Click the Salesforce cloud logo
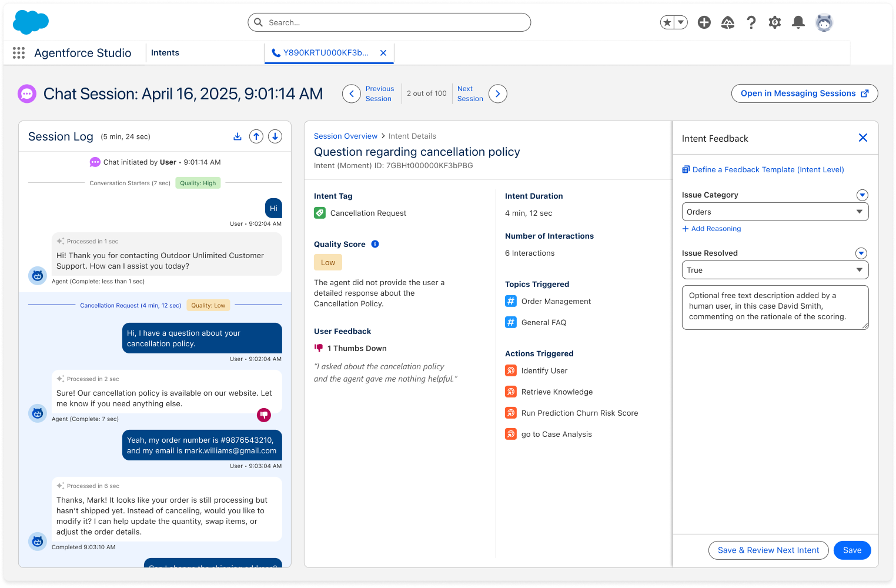This screenshot has width=896, height=588. (x=31, y=22)
